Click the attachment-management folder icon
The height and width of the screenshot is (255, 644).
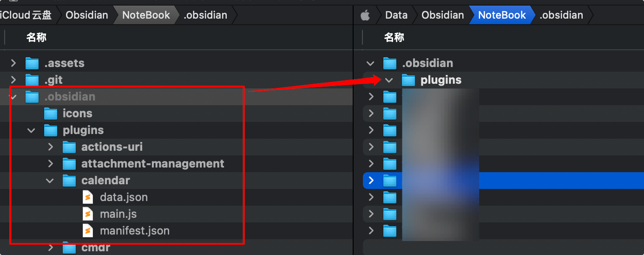[69, 164]
